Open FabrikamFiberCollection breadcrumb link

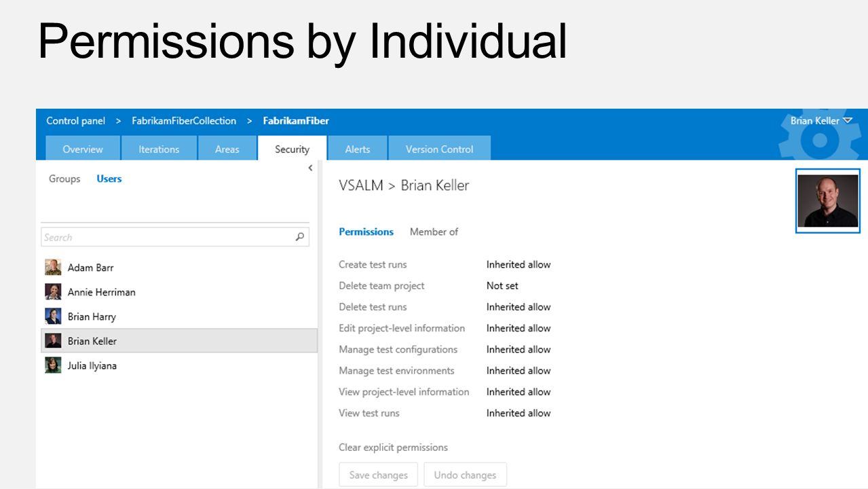click(x=184, y=121)
